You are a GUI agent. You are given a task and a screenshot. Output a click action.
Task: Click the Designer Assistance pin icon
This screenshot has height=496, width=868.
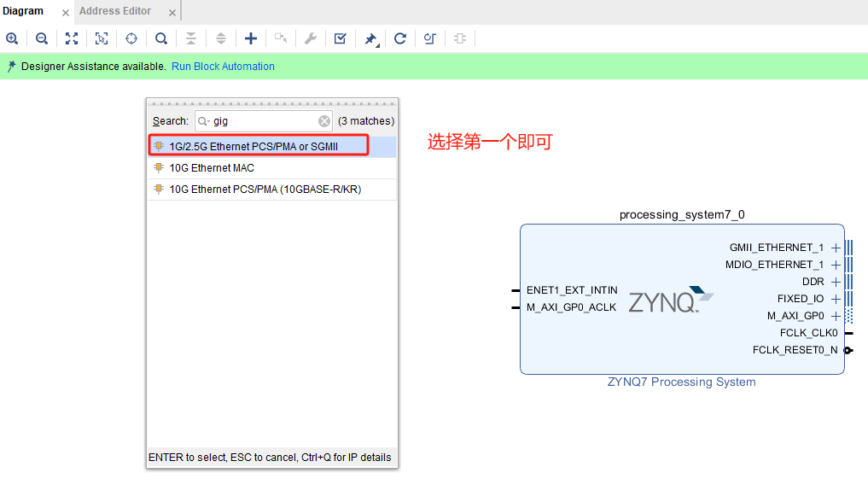[x=12, y=67]
